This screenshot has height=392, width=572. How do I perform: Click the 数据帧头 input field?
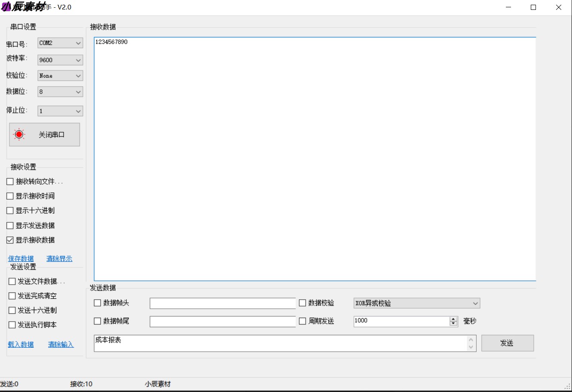(222, 303)
